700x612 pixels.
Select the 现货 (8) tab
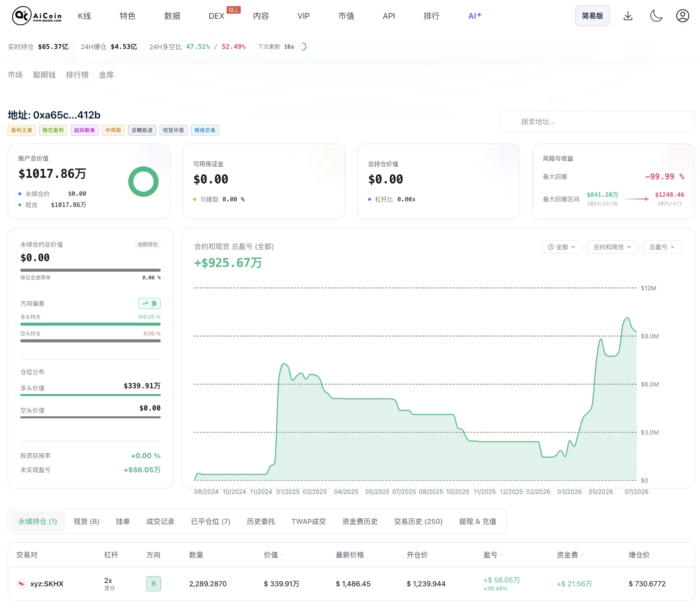tap(86, 521)
